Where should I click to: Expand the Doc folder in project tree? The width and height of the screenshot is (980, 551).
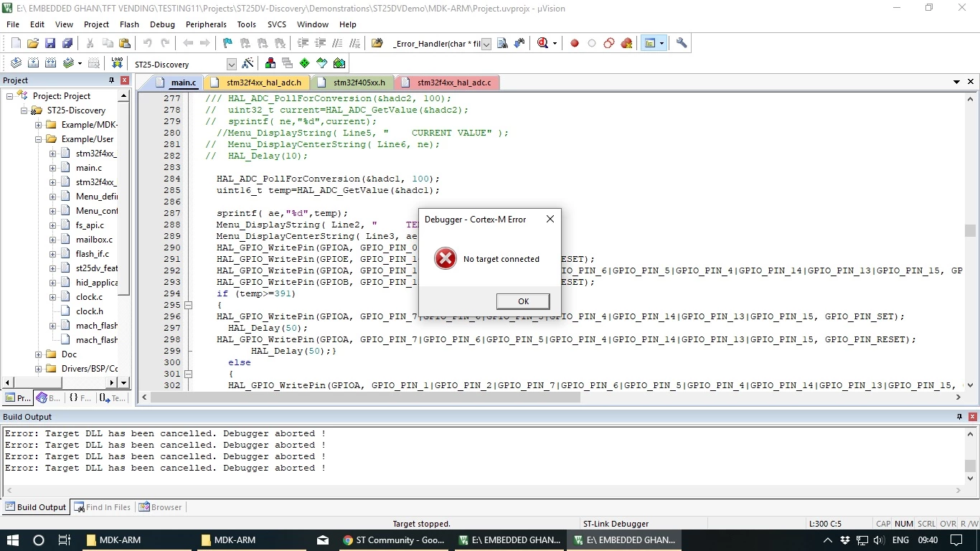coord(39,354)
